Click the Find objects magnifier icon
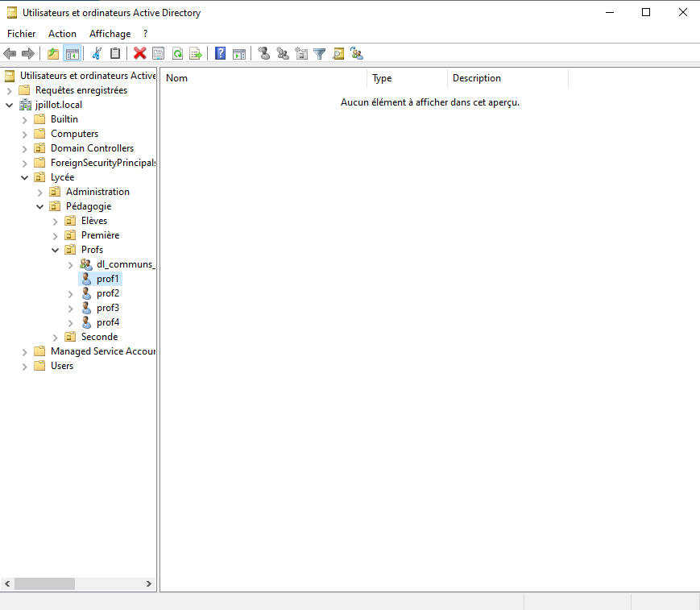 point(338,54)
